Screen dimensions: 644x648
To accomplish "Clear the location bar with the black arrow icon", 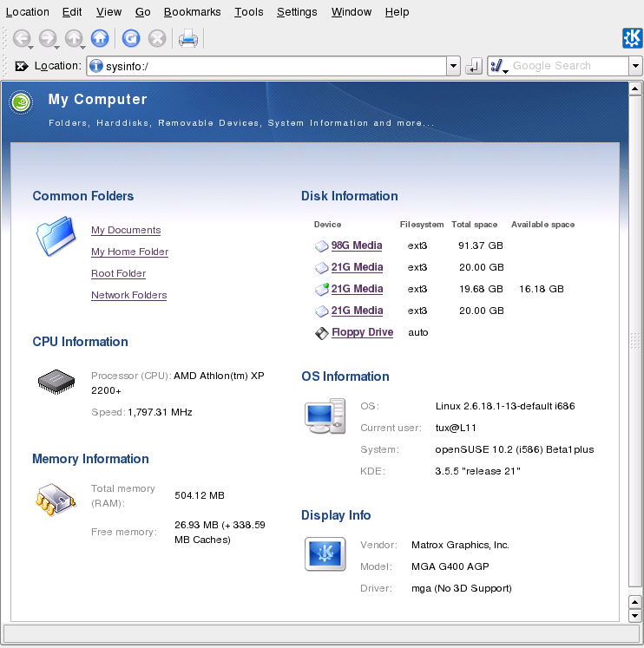I will click(x=22, y=66).
